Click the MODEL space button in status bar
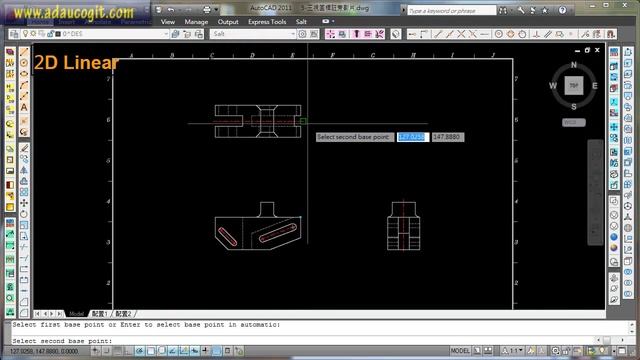Viewport: 640px width, 360px height. click(460, 351)
